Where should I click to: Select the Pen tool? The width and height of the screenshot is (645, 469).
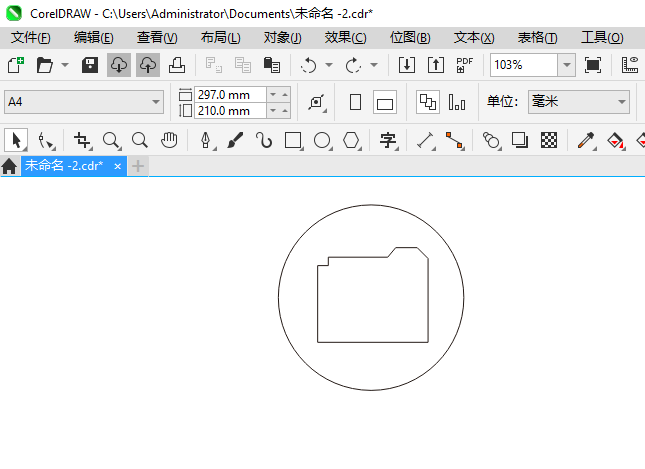pyautogui.click(x=206, y=141)
